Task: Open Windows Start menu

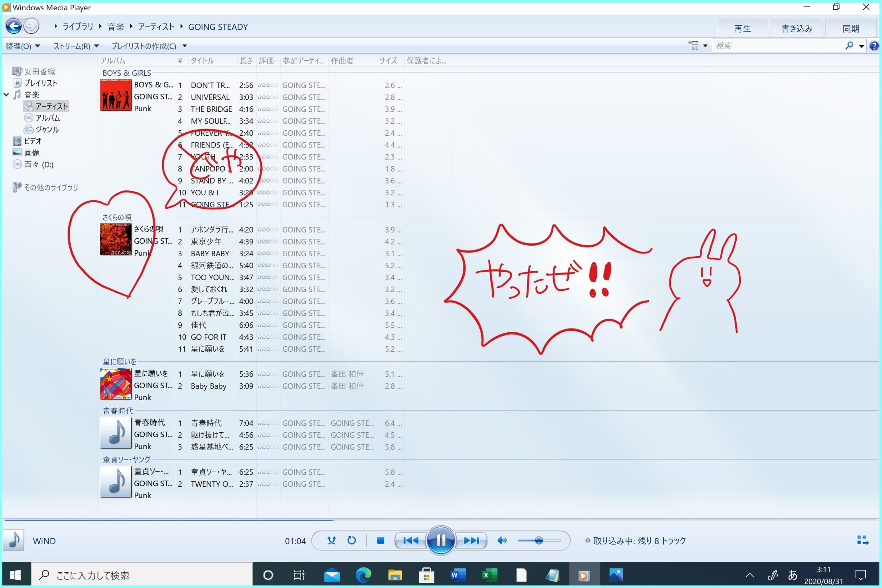Action: tap(16, 575)
